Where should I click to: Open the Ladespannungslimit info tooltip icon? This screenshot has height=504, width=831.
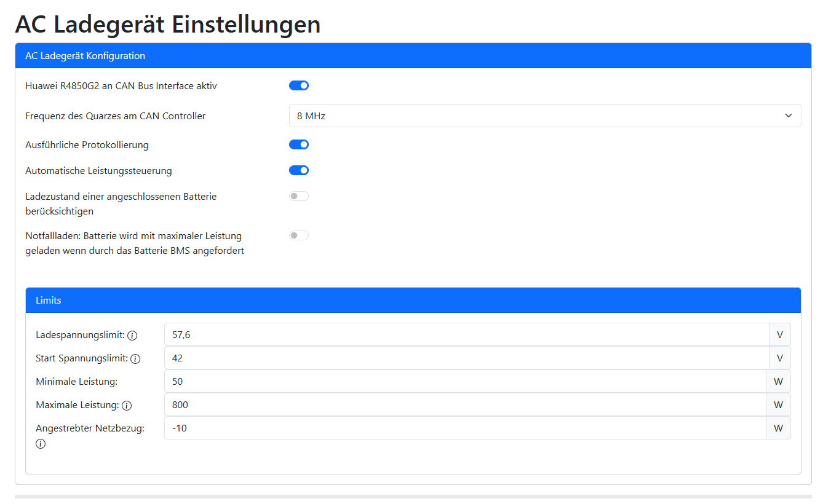[133, 335]
